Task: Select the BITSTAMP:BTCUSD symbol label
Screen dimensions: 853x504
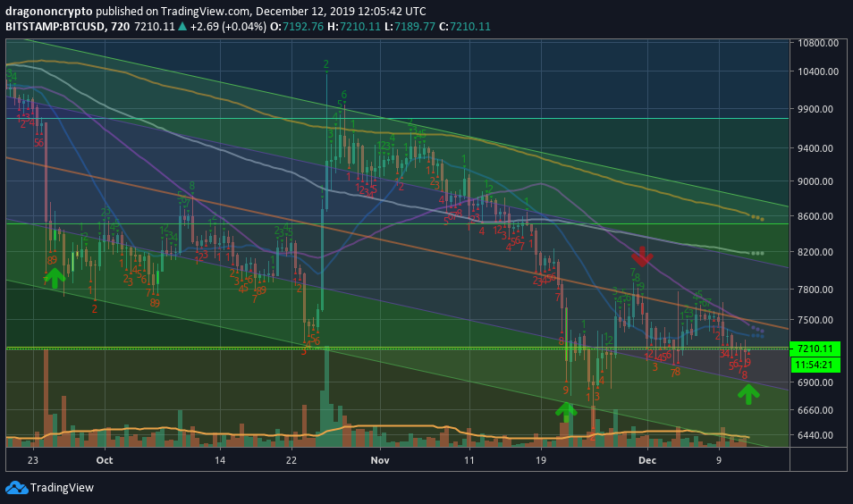Action: point(55,27)
